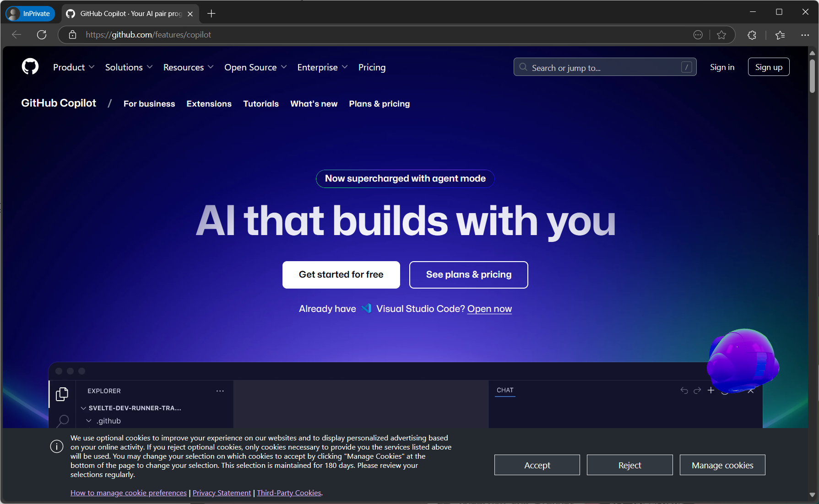Click the browser address bar URL

148,35
